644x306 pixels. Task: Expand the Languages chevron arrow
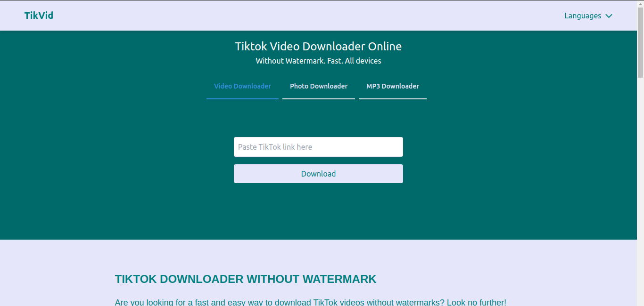pyautogui.click(x=608, y=16)
